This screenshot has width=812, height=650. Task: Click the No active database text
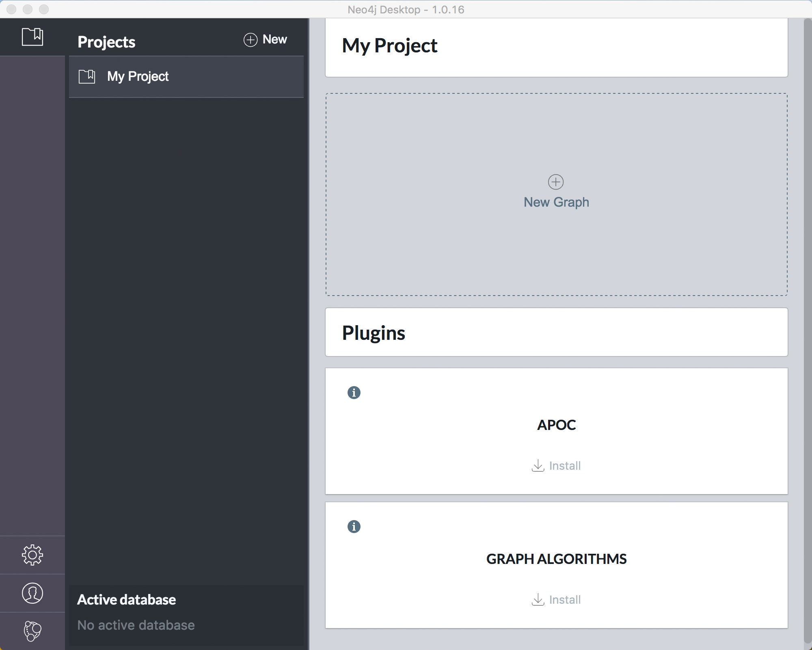(136, 625)
